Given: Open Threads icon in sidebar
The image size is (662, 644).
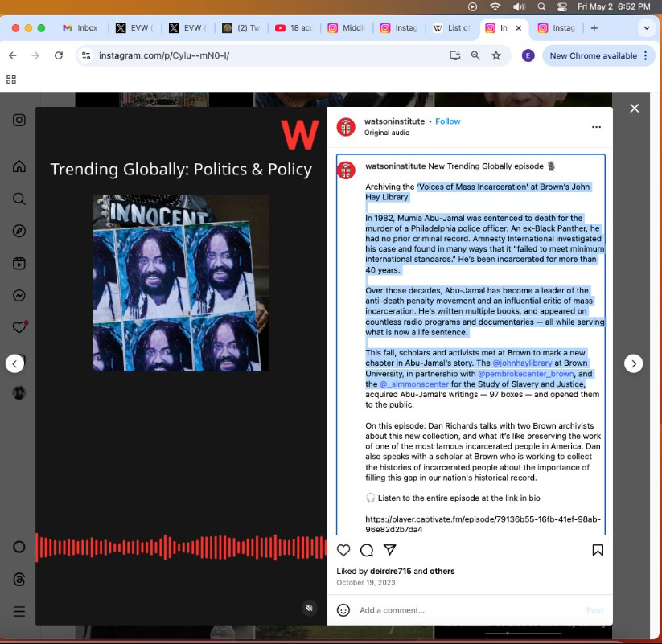Looking at the screenshot, I should pyautogui.click(x=19, y=580).
